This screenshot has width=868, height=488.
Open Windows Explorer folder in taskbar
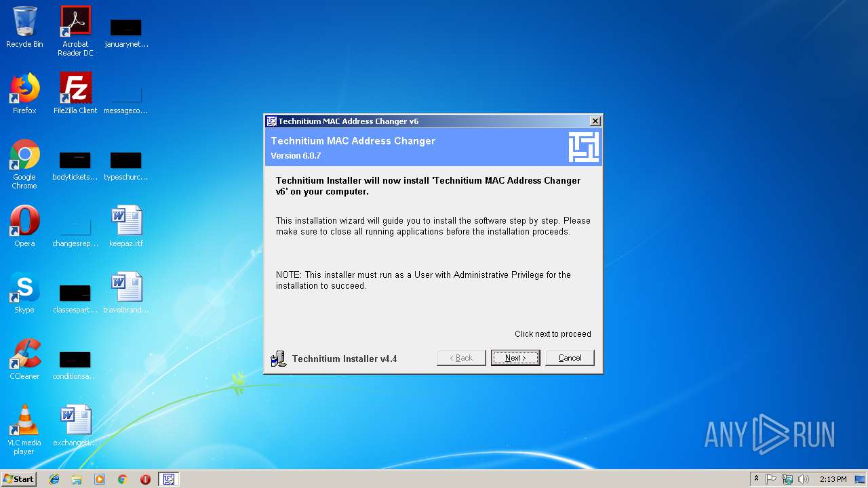pos(77,479)
